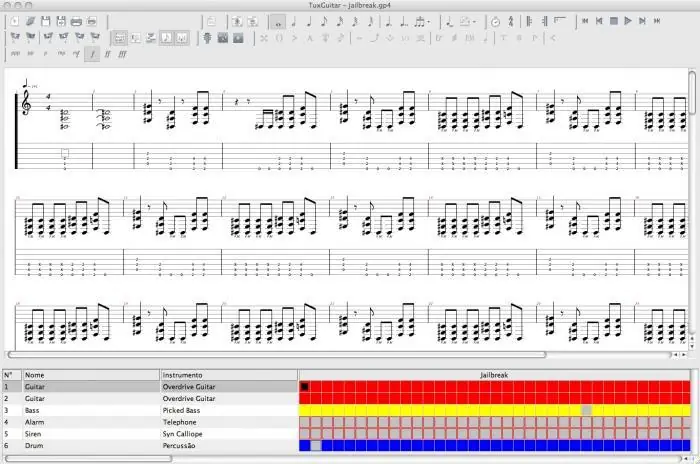The image size is (700, 464).
Task: Go to previous measure playback button
Action: (x=599, y=21)
